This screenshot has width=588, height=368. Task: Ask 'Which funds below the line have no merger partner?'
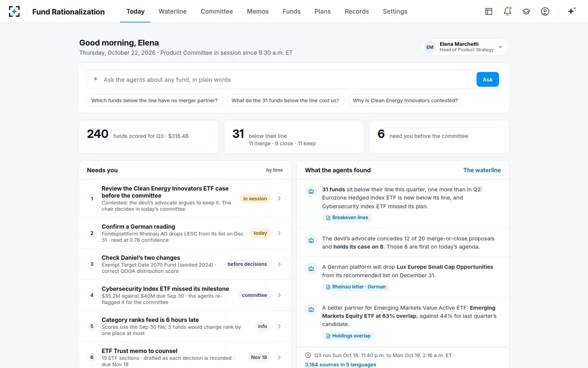[x=154, y=101]
